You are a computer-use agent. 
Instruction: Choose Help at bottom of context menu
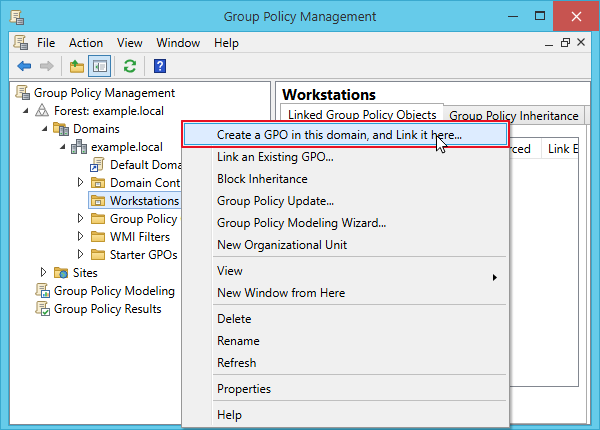pyautogui.click(x=346, y=415)
